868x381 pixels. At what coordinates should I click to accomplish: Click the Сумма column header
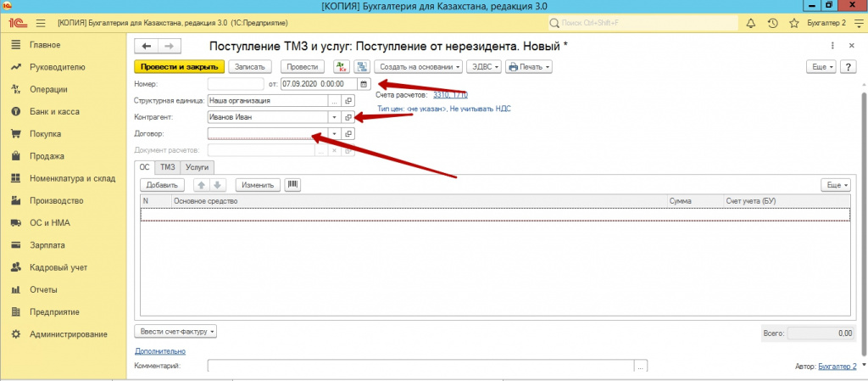[x=694, y=201]
